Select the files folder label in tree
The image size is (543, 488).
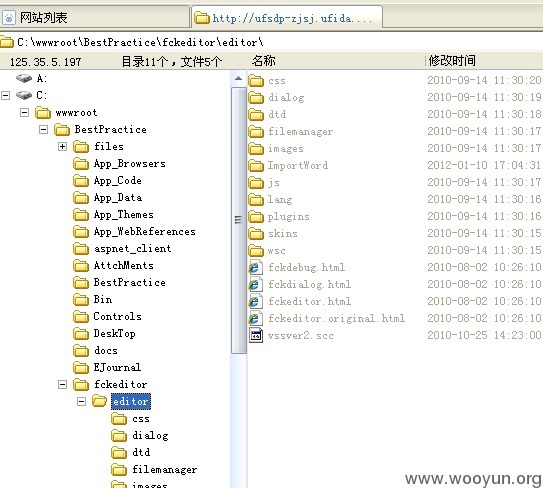pyautogui.click(x=109, y=146)
